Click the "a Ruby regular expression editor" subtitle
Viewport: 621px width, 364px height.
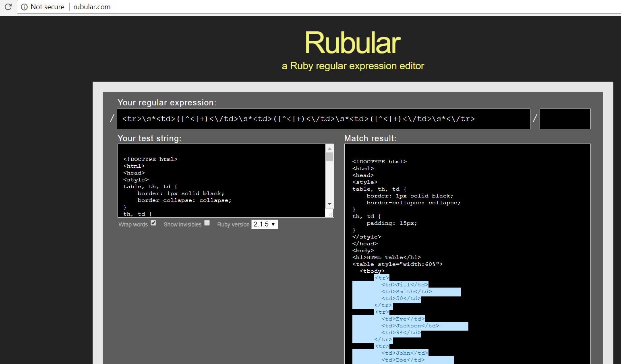point(352,66)
